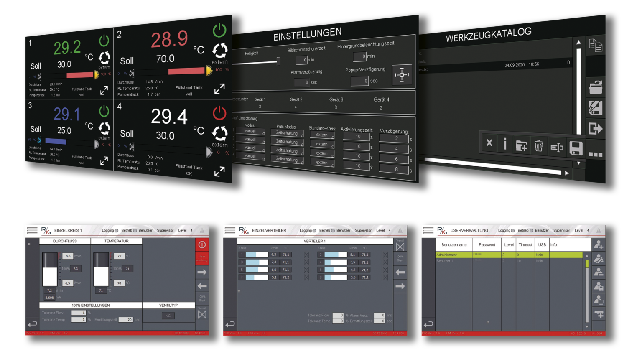Click the Bildschirmschonerzeit minutes input field

(302, 60)
